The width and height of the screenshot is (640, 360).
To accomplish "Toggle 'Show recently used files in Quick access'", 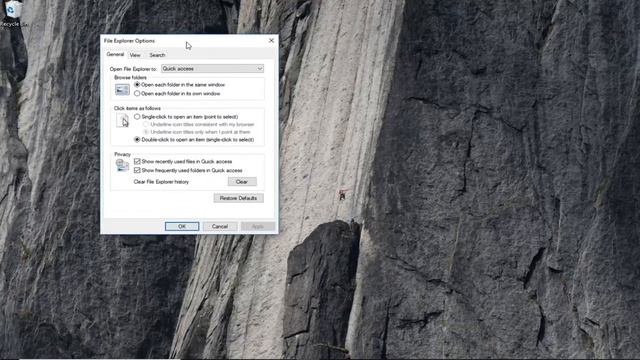I will point(183,162).
